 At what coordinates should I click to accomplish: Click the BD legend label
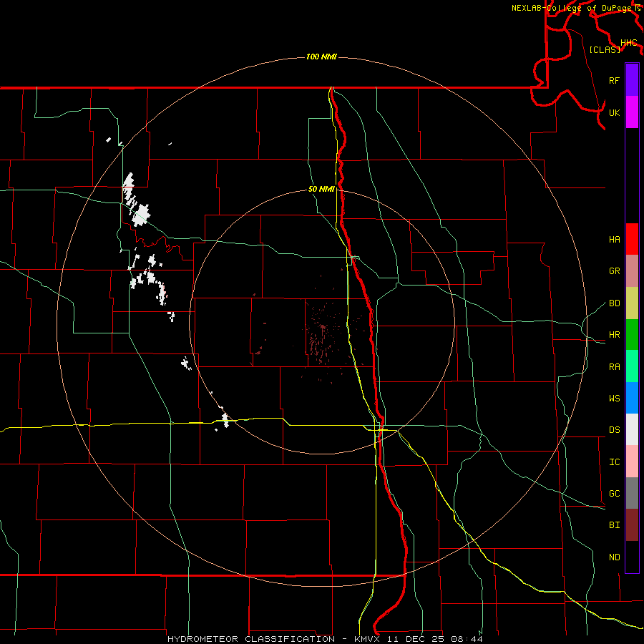614,303
